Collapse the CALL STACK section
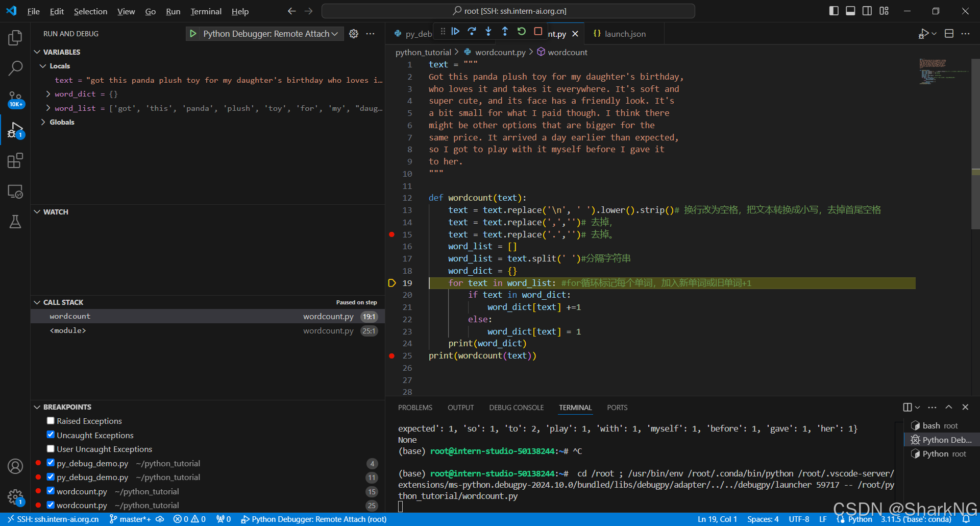 coord(37,302)
